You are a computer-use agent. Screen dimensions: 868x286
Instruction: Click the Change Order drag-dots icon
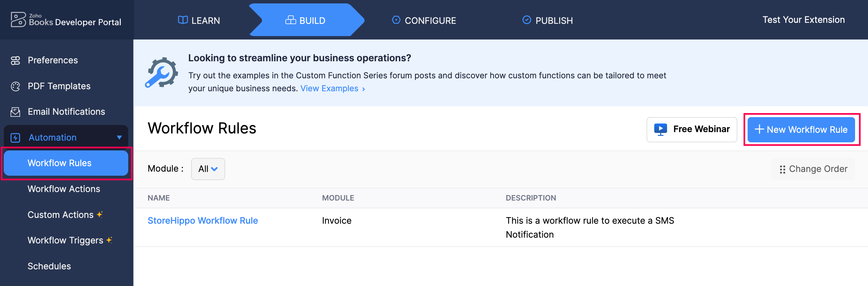782,169
